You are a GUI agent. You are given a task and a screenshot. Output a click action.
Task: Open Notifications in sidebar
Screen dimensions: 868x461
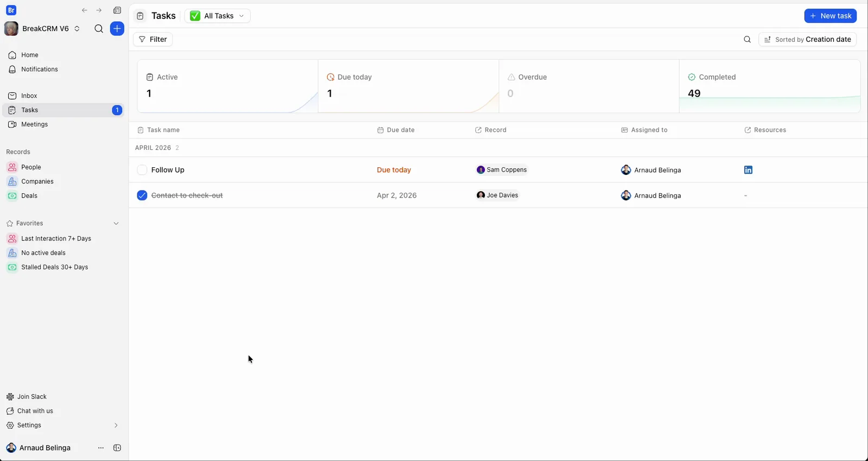63,70
